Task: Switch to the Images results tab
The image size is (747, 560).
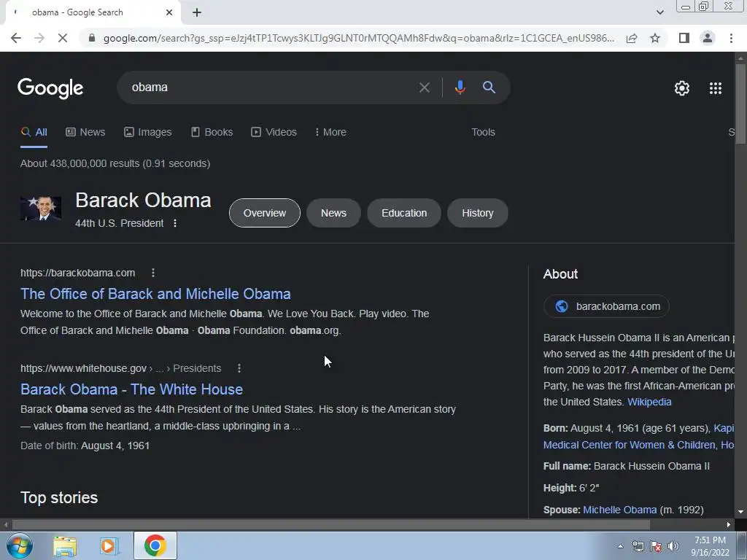Action: tap(147, 133)
